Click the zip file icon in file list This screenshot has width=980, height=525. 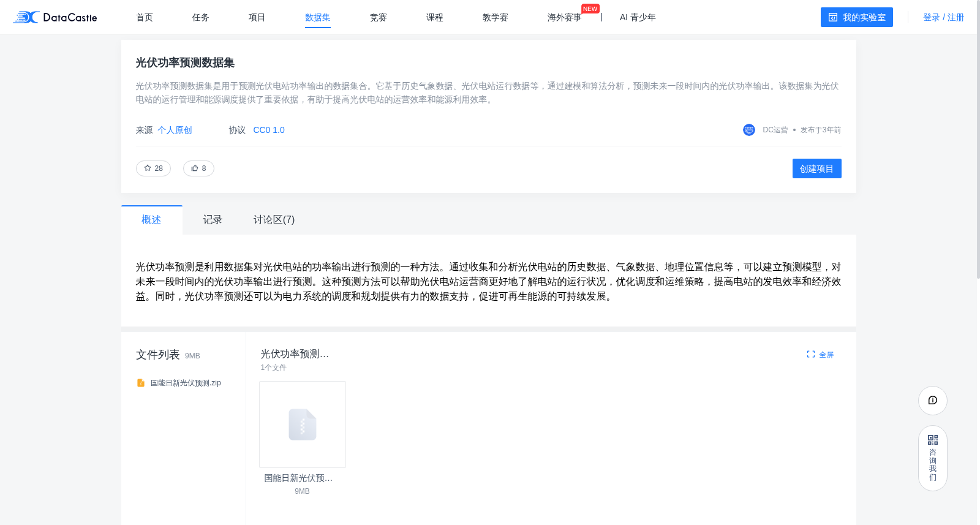(141, 383)
